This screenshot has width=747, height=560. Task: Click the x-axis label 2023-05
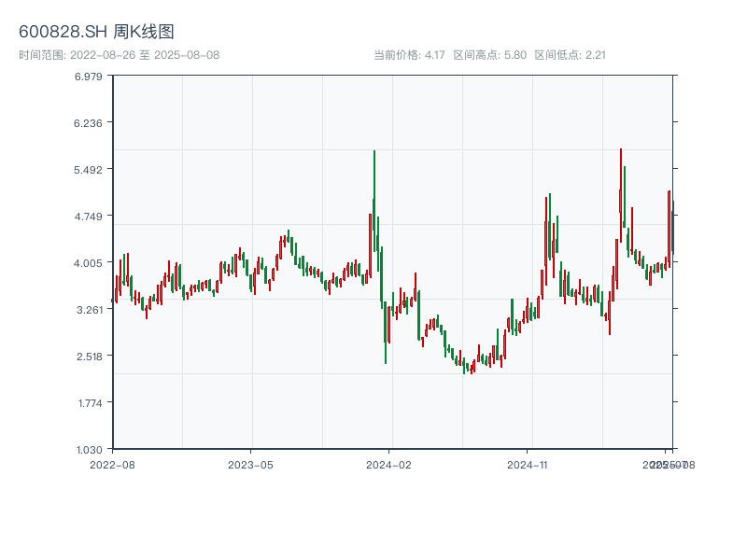250,465
